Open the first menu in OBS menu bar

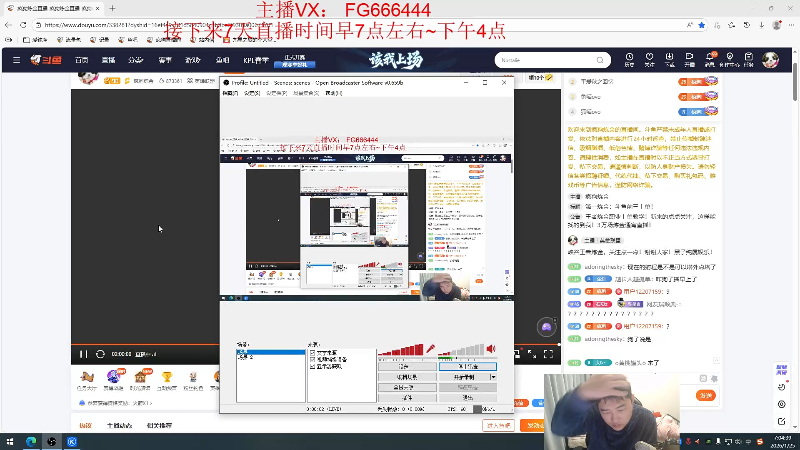[230, 93]
